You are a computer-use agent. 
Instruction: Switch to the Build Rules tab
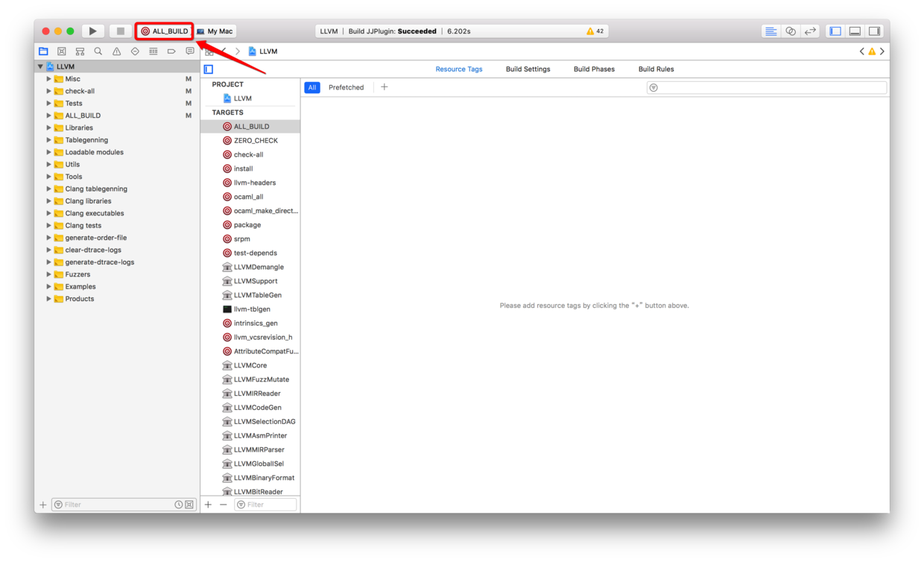point(656,69)
